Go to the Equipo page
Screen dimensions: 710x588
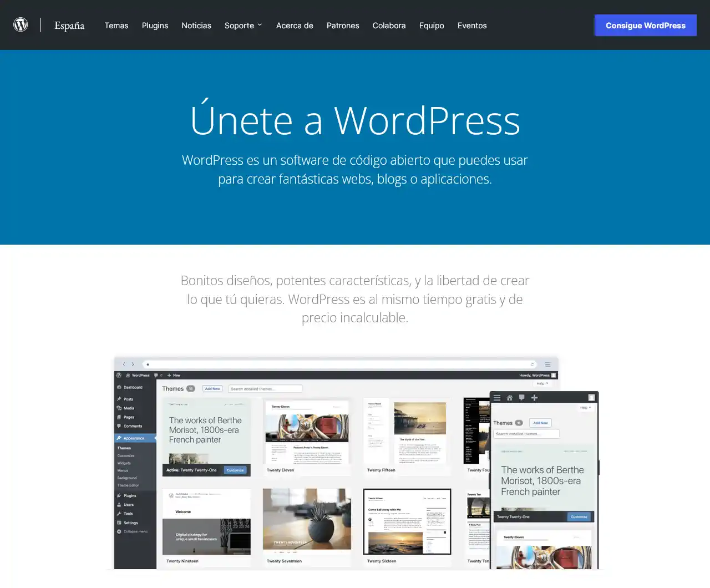(432, 26)
